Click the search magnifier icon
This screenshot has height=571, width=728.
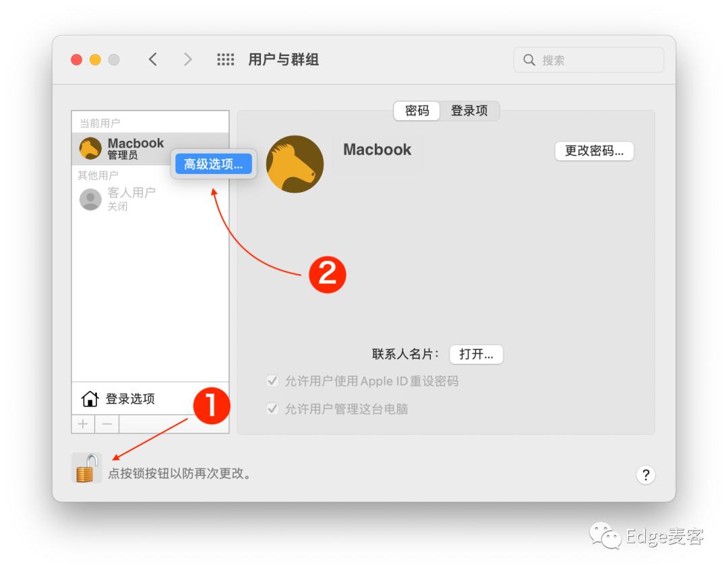pos(530,60)
